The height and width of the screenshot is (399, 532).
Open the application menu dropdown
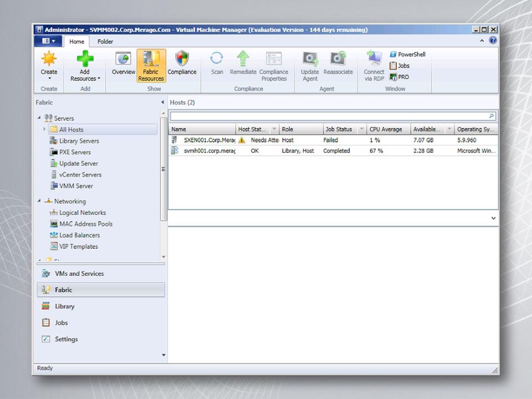[49, 41]
